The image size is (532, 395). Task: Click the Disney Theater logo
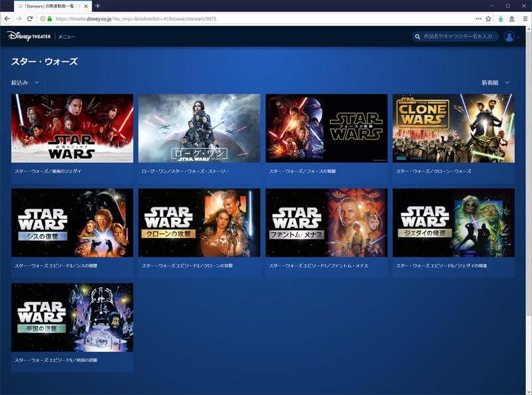29,36
